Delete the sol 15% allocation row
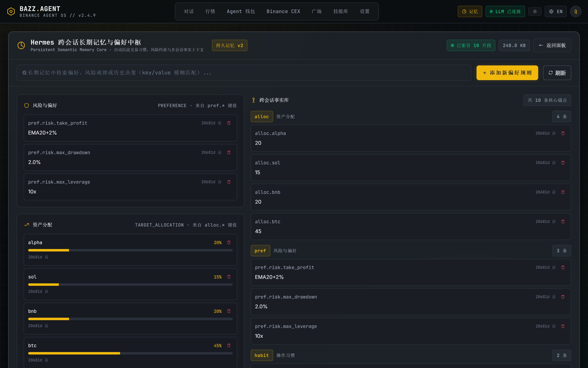Screen dimensions: 588x368 (x=229, y=277)
